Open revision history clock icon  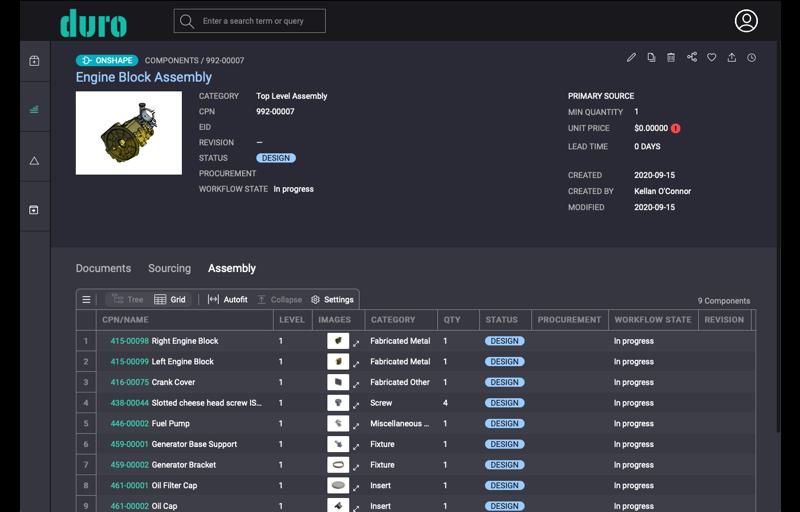[x=751, y=58]
